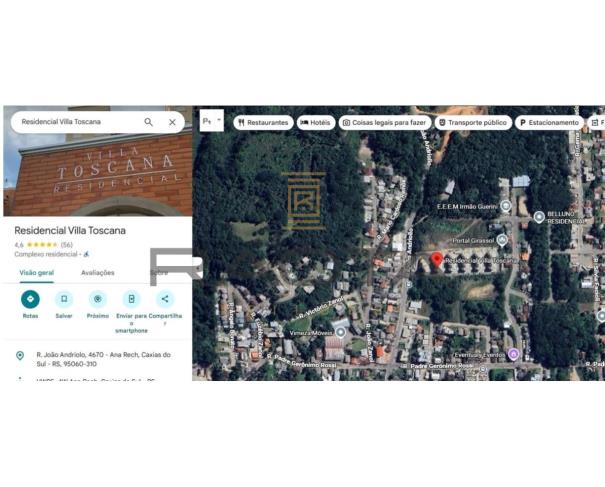This screenshot has width=605, height=487.
Task: Switch to Avaliações tab
Action: (x=98, y=273)
